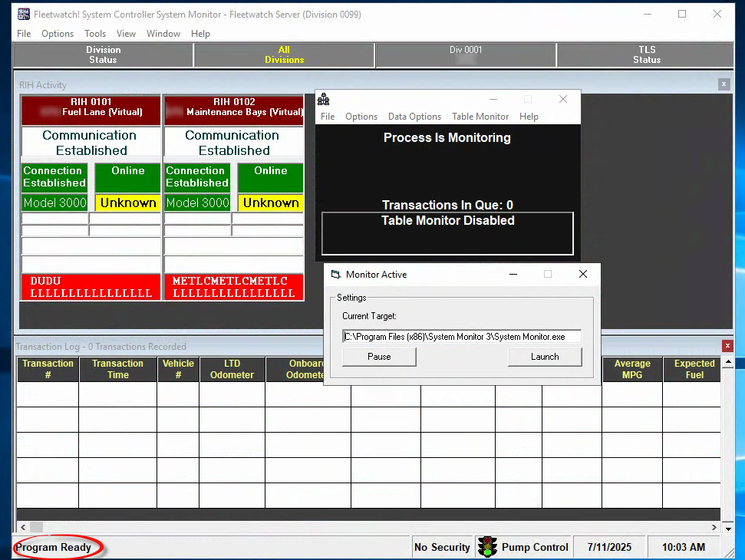Open Options menu in process monitor window
745x560 pixels.
pos(361,117)
